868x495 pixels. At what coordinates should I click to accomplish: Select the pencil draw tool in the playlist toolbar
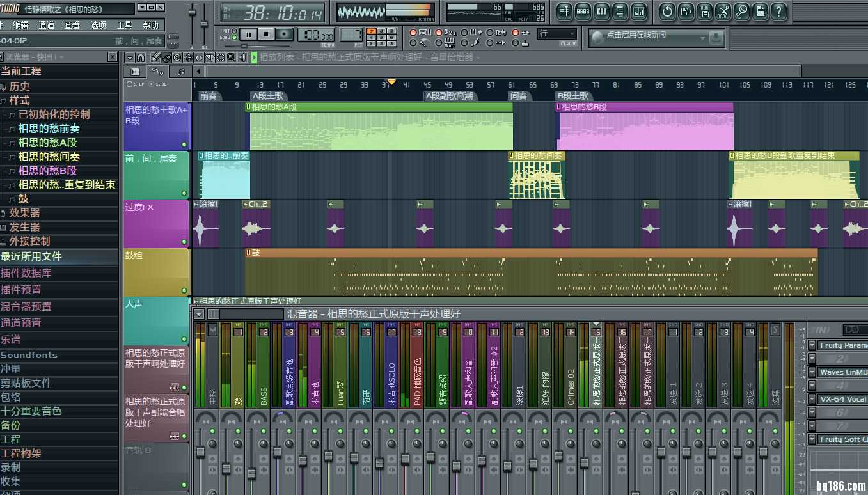pos(155,58)
